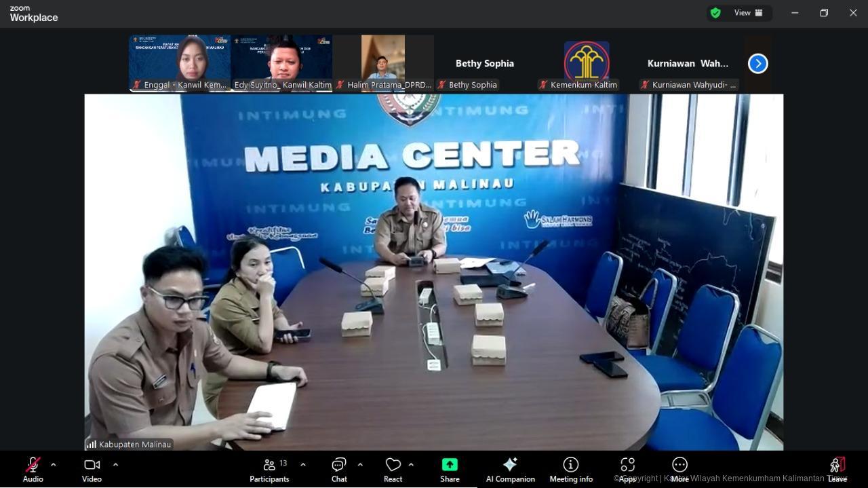Click Leave to exit the meeting

[x=837, y=469]
